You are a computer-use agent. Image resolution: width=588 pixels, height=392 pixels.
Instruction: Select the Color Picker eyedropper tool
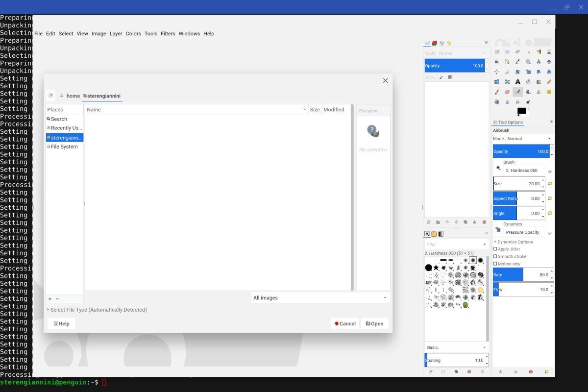pos(517,62)
